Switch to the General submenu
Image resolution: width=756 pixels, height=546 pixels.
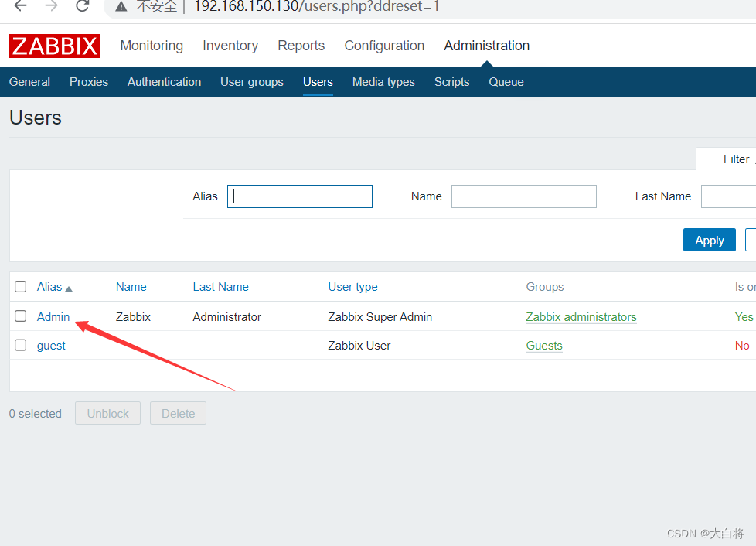coord(29,82)
